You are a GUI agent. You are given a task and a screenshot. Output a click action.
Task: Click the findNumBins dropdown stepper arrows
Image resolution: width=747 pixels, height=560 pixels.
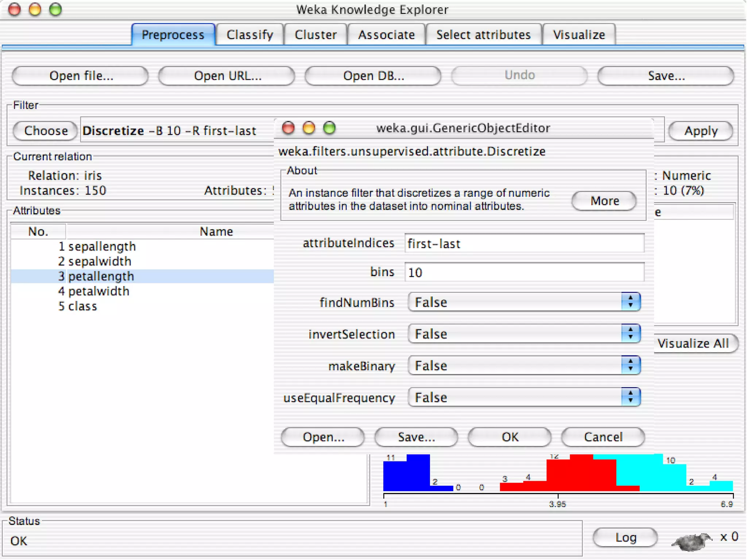click(x=630, y=302)
